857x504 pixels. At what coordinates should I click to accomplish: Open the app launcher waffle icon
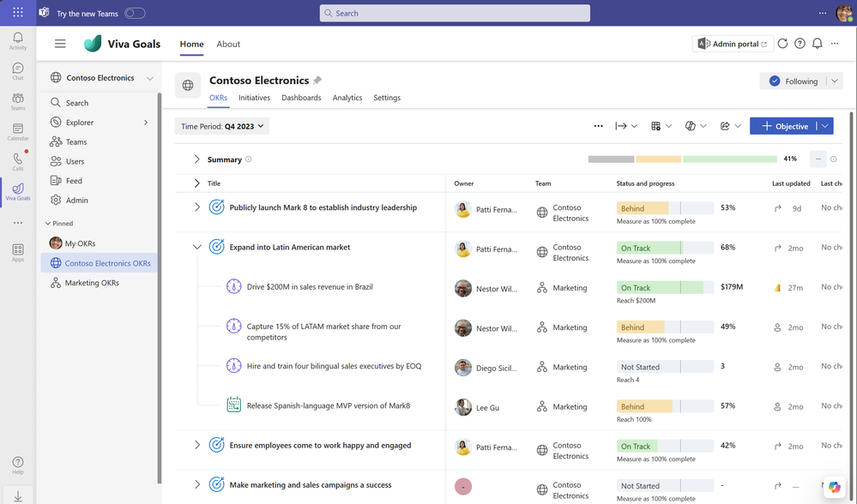pyautogui.click(x=17, y=13)
